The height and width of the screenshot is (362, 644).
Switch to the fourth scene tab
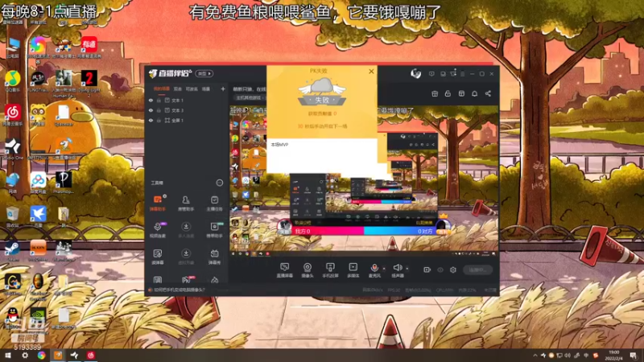tap(206, 88)
